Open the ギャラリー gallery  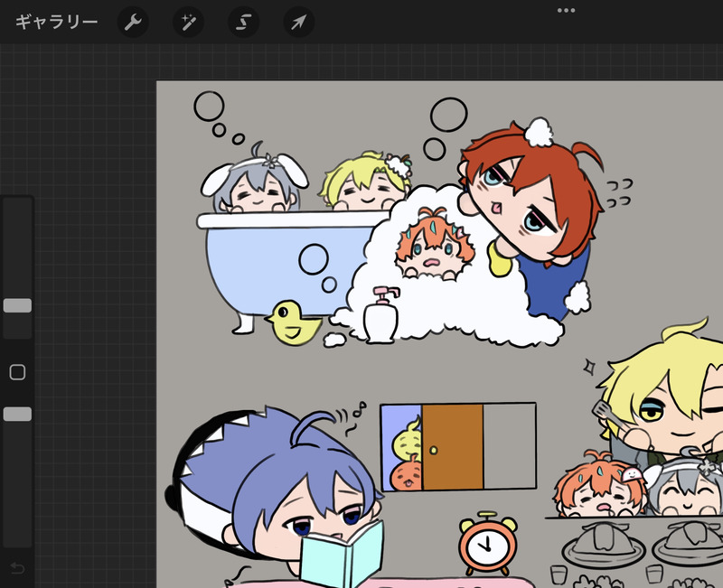pos(56,22)
